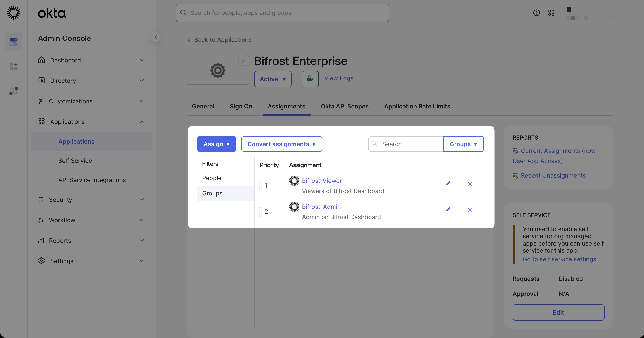Collapse the sidebar with the chevron button
The image size is (644, 338).
[x=156, y=37]
